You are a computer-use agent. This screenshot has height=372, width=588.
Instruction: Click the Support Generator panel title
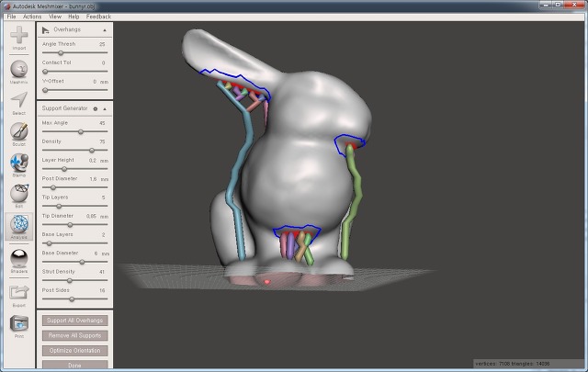coord(64,108)
